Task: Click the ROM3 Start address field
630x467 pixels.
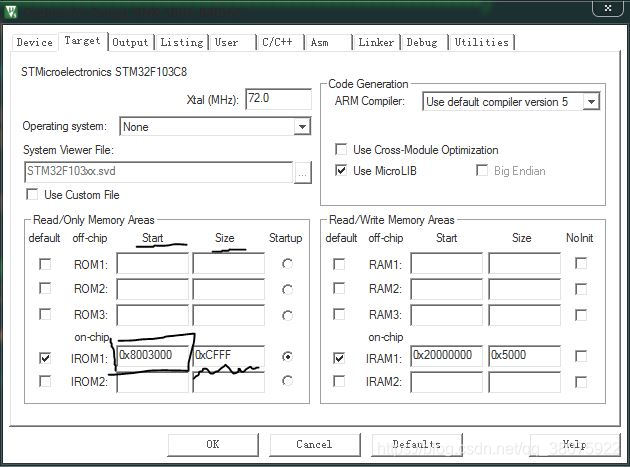Action: point(152,314)
